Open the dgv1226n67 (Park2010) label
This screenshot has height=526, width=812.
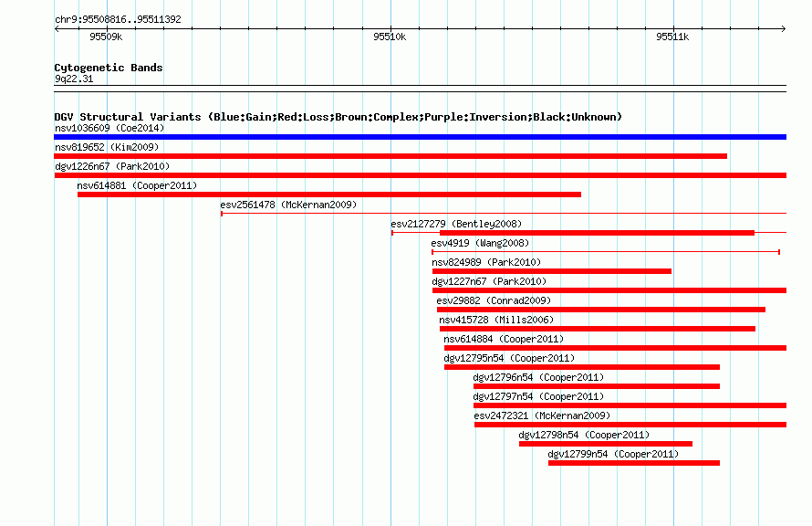tap(112, 166)
